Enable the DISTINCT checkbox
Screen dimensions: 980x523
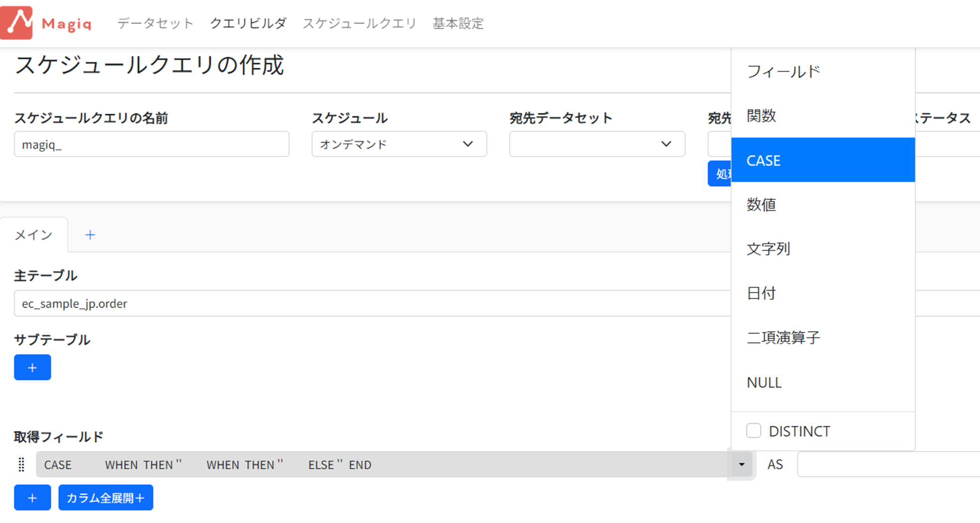(x=753, y=430)
